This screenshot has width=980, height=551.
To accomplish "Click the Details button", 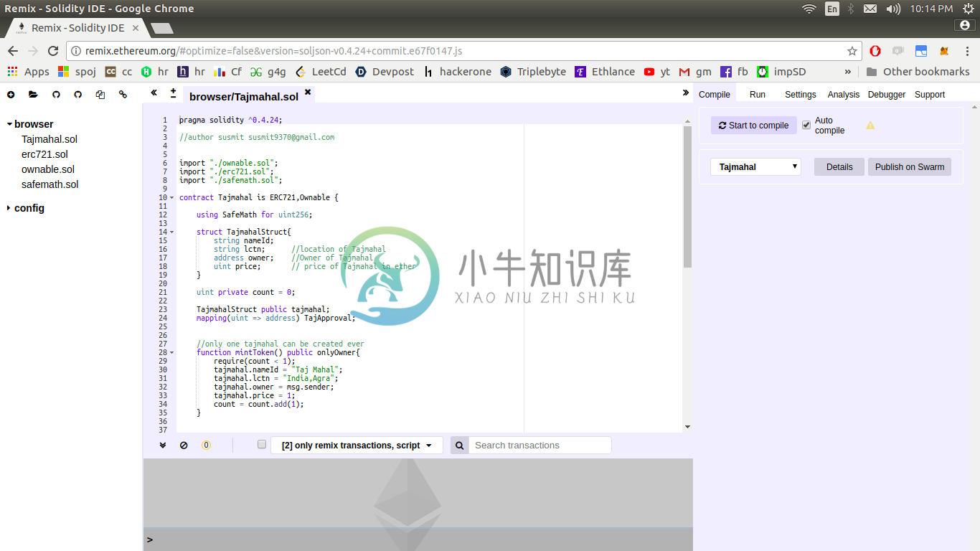I will click(x=839, y=166).
